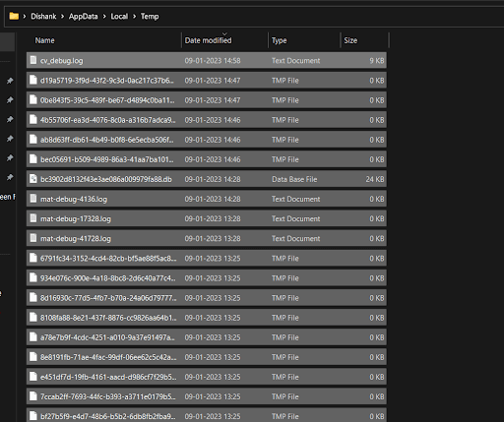Select the mat-debug-41728.log file row

(x=207, y=238)
